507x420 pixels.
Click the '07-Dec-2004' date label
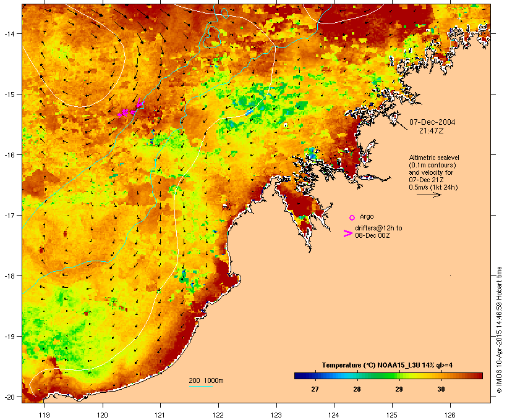tap(432, 122)
